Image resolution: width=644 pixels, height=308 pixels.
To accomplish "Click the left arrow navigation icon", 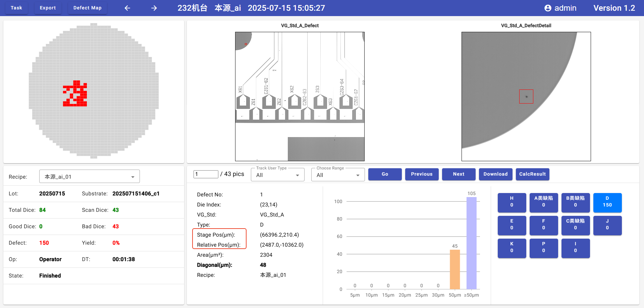I will (127, 8).
